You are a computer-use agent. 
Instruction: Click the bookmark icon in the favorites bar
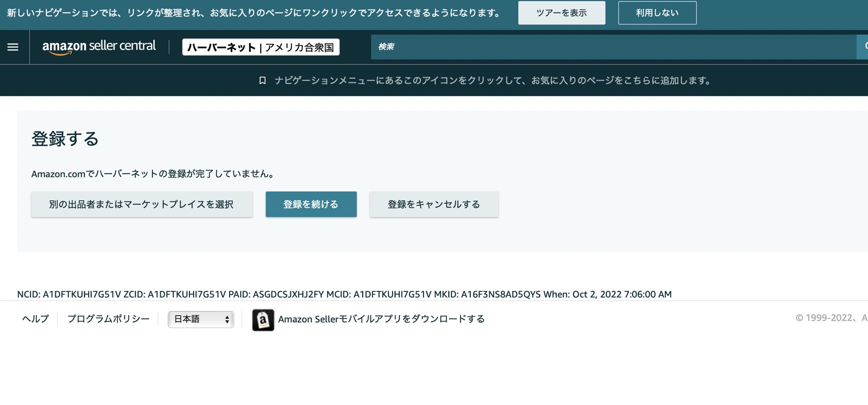click(262, 81)
